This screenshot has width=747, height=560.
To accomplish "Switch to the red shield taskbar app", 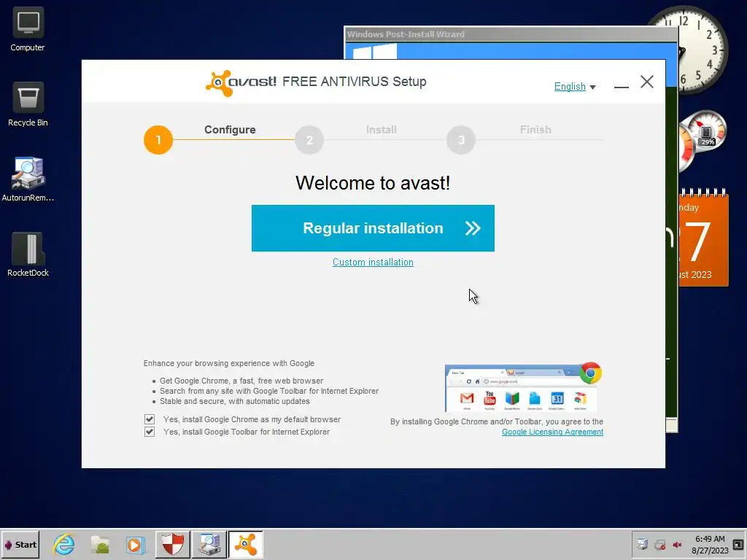I will click(172, 544).
